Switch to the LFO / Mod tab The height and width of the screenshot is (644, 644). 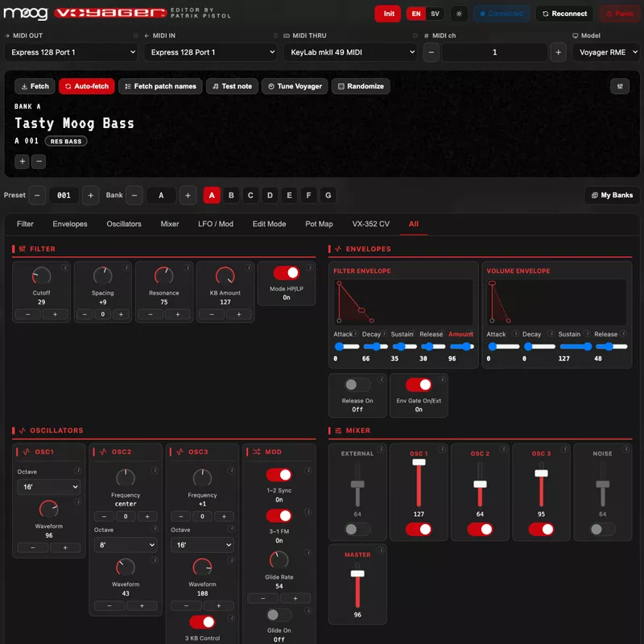pyautogui.click(x=216, y=224)
